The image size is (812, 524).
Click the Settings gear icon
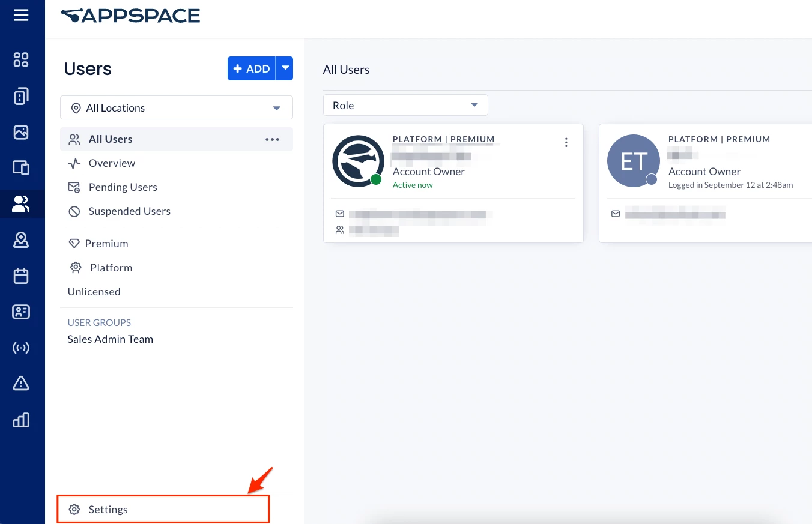click(x=74, y=510)
